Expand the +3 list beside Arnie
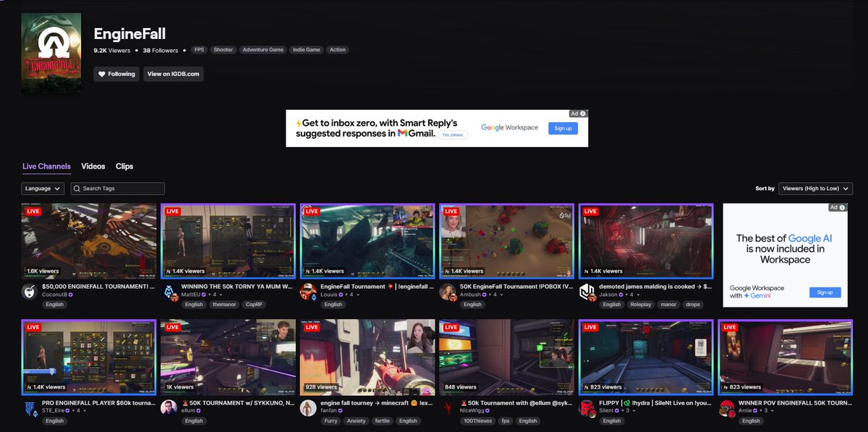Image resolution: width=868 pixels, height=432 pixels. 767,410
